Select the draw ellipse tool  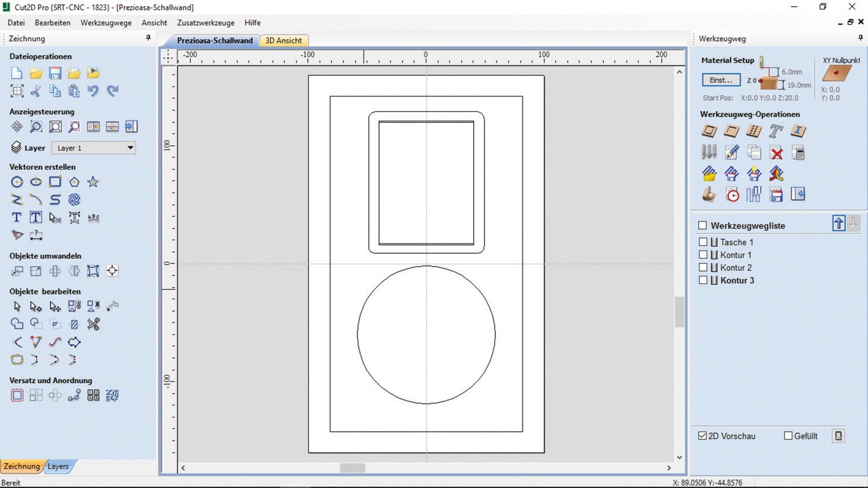[36, 182]
